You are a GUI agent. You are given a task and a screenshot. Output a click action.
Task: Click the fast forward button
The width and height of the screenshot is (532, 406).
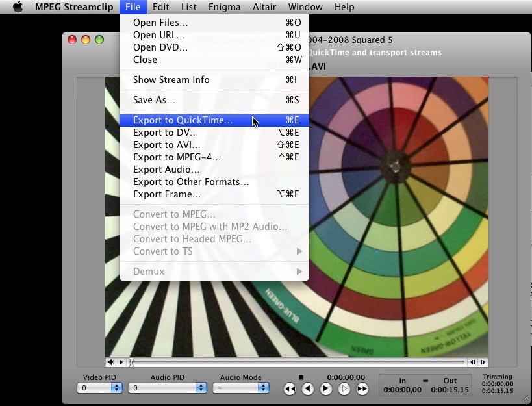pyautogui.click(x=362, y=388)
